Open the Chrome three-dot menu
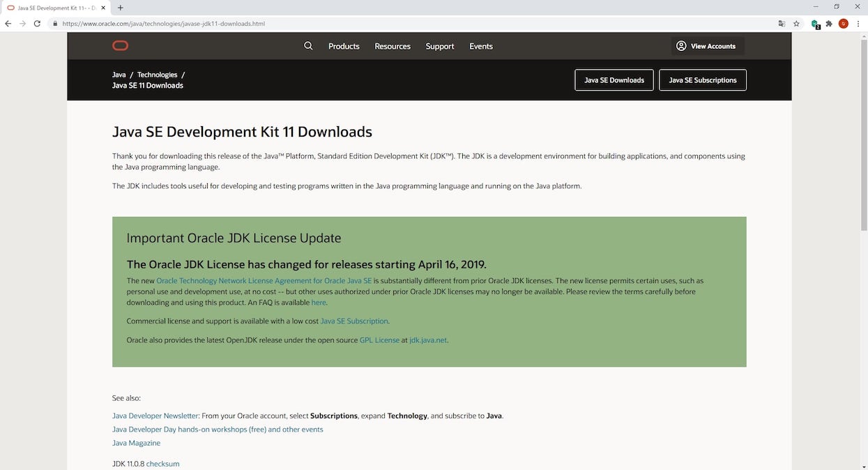The image size is (868, 470). coord(858,23)
